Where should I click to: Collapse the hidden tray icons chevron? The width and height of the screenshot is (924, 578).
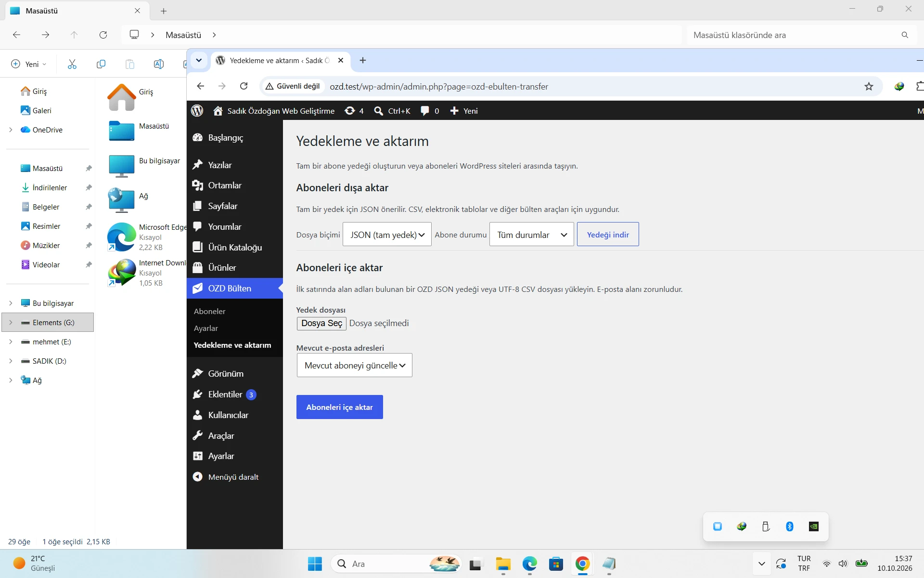[x=761, y=564]
